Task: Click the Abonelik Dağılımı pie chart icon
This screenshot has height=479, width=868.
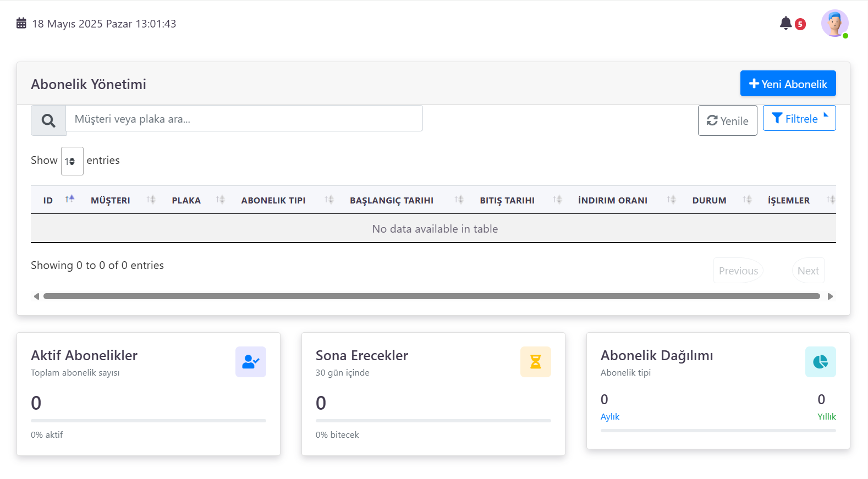Action: coord(820,362)
